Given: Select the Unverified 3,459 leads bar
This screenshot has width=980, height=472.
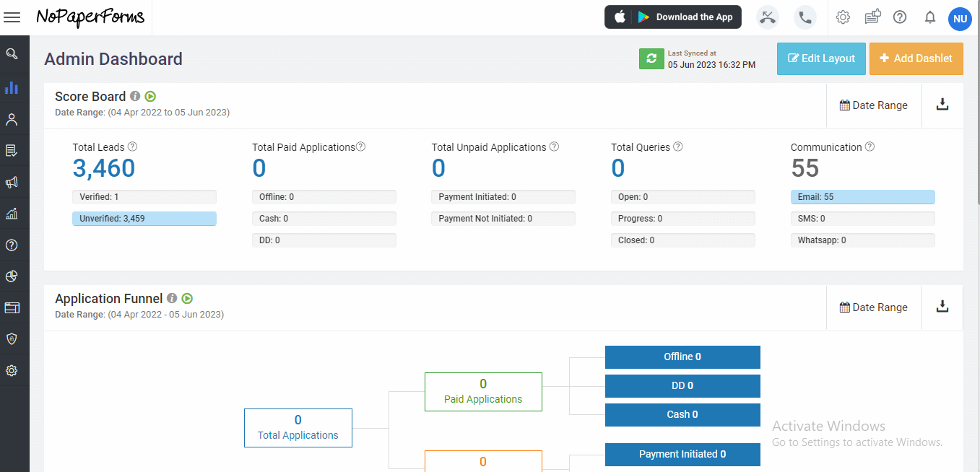Looking at the screenshot, I should [x=144, y=219].
